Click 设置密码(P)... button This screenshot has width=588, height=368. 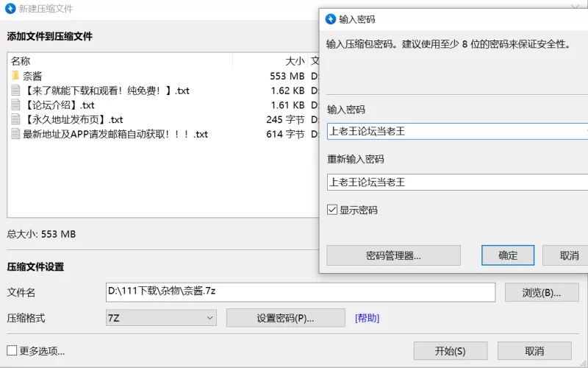tap(285, 318)
